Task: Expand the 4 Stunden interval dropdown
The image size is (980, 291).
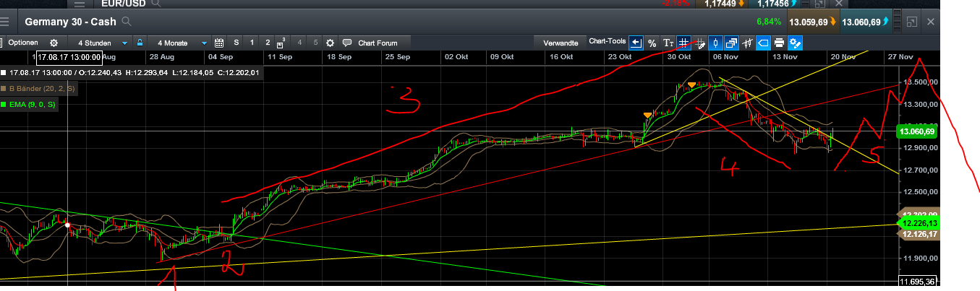Action: click(x=103, y=43)
